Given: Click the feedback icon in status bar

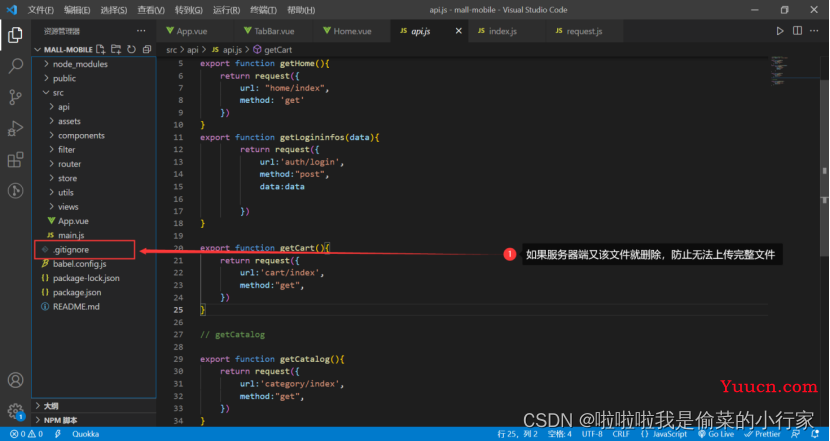Looking at the screenshot, I should pos(796,434).
